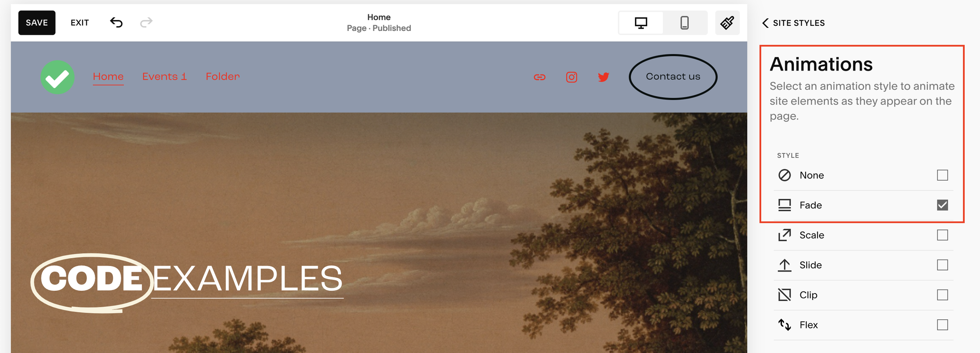The height and width of the screenshot is (353, 980).
Task: Switch to desktop view icon
Action: click(x=641, y=23)
